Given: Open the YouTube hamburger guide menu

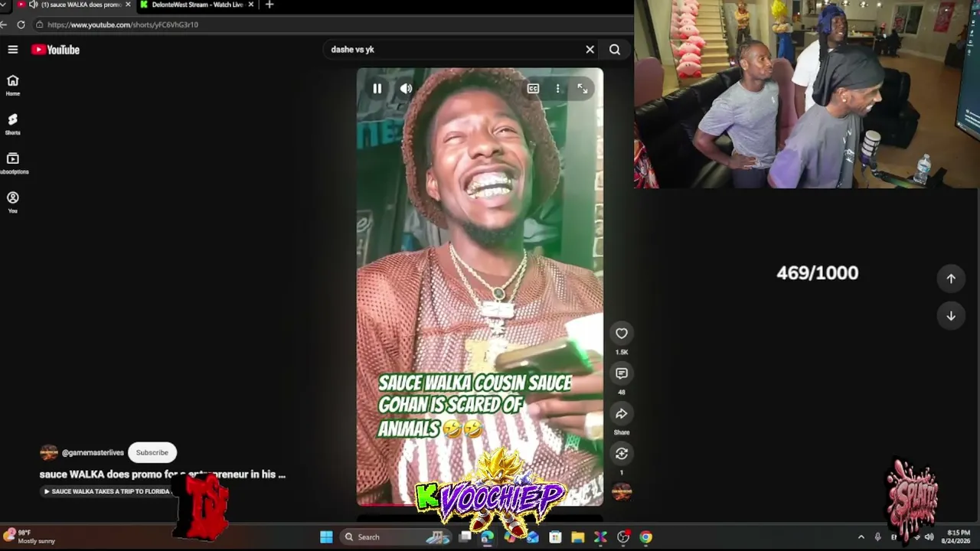Looking at the screenshot, I should pyautogui.click(x=13, y=50).
